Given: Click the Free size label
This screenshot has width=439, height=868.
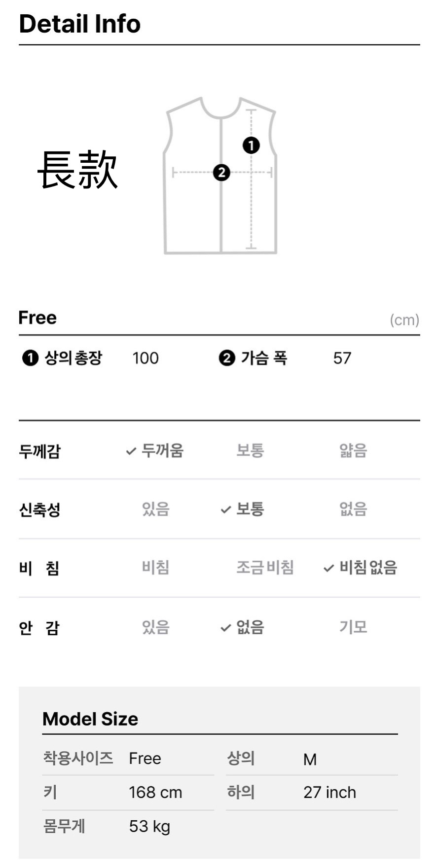Looking at the screenshot, I should click(x=37, y=318).
